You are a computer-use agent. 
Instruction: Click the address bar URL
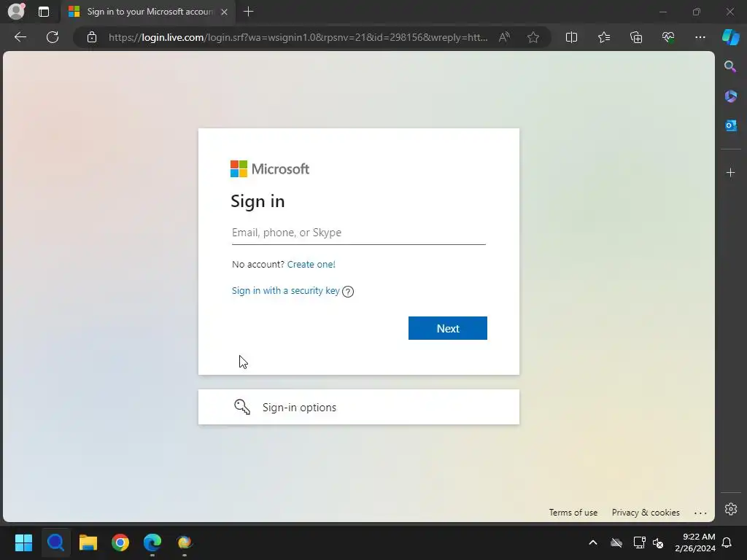[298, 37]
